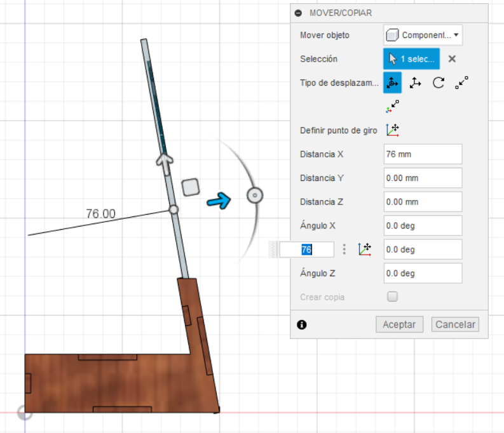The image size is (504, 433).
Task: Click the white up-arrow move manipulator
Action: pyautogui.click(x=165, y=164)
